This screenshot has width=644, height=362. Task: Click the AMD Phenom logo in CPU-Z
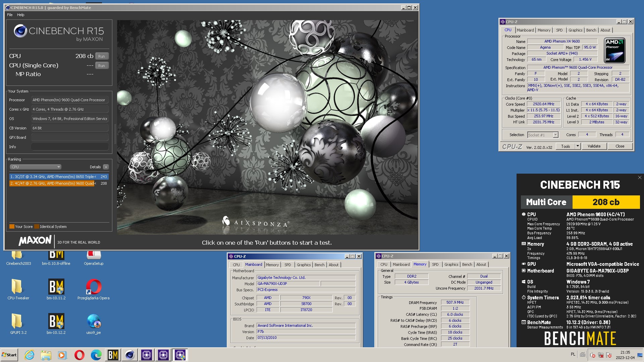[x=614, y=50]
